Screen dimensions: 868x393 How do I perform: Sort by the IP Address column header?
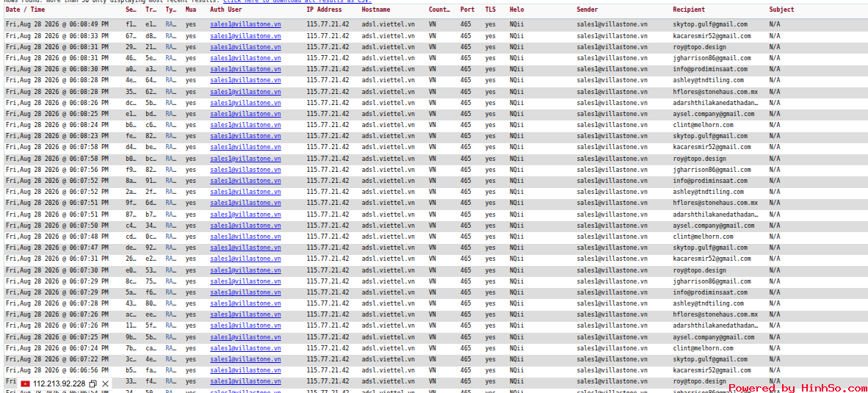[x=325, y=10]
